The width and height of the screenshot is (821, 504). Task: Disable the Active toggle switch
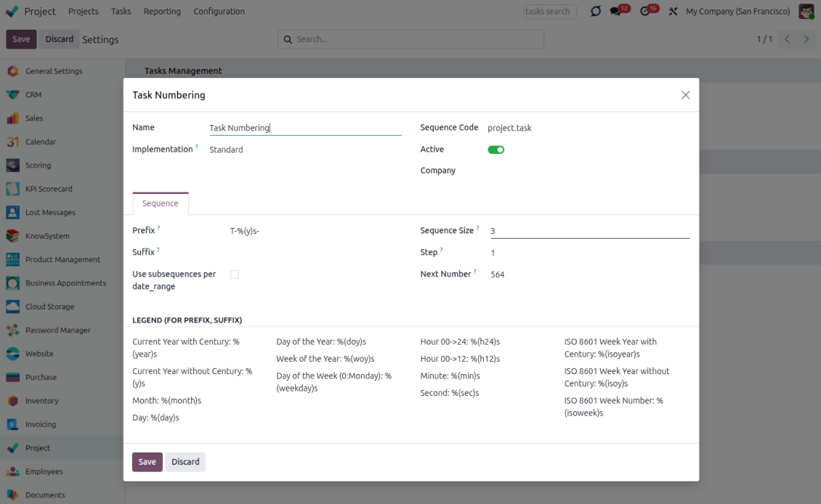(496, 150)
